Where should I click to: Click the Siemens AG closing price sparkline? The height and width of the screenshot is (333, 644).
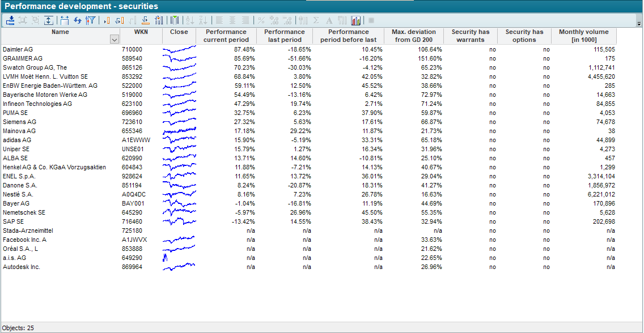click(x=179, y=122)
